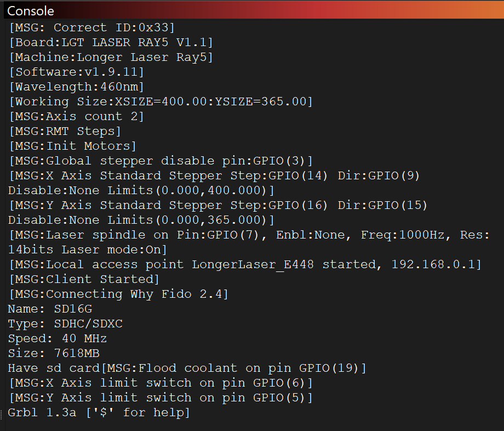Click the 'Correct ID:0x33' console line

(x=91, y=27)
